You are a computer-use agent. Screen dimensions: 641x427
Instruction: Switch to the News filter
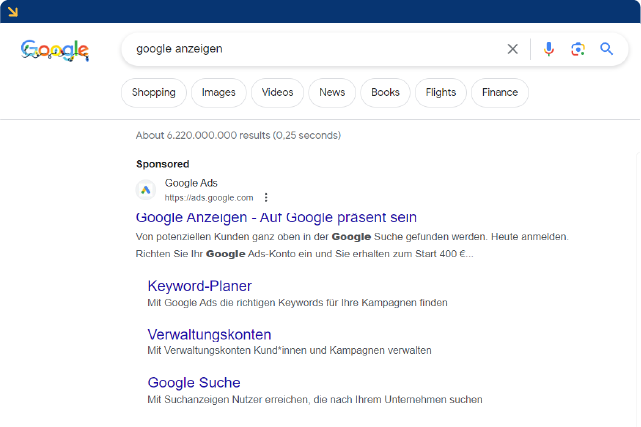pyautogui.click(x=332, y=93)
